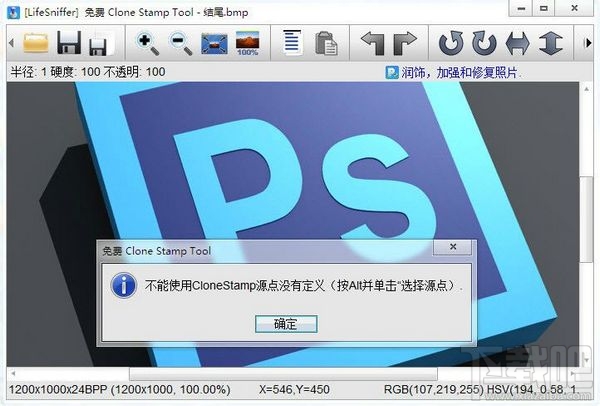Image resolution: width=600 pixels, height=406 pixels.
Task: Close the Clone Stamp Tool message dialog
Action: pos(453,247)
